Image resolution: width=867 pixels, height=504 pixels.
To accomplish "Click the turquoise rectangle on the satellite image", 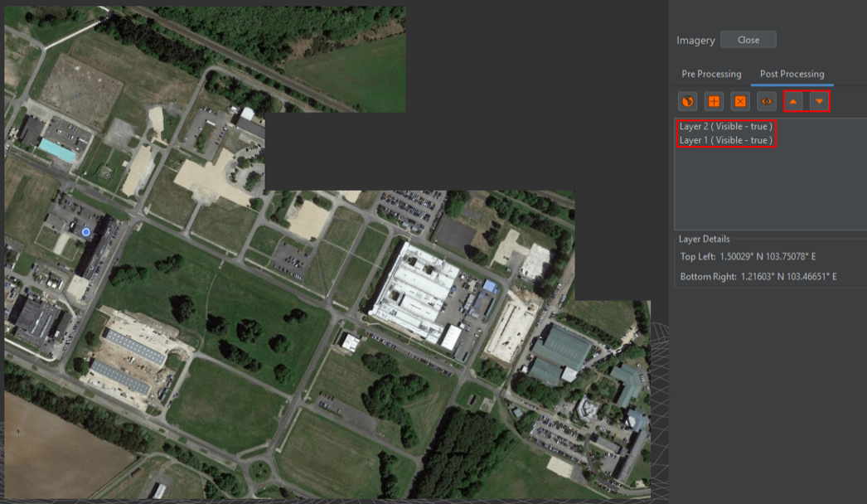I will [x=57, y=150].
